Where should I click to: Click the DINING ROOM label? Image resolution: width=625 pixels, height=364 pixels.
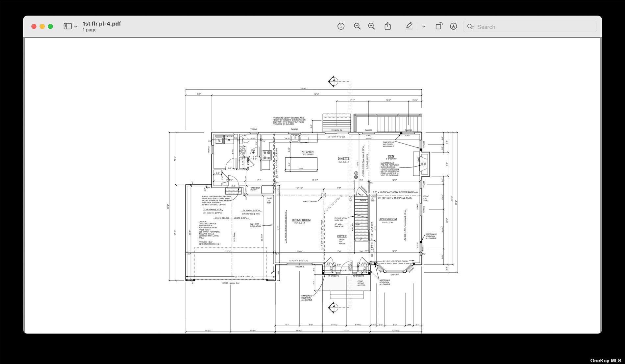[301, 220]
